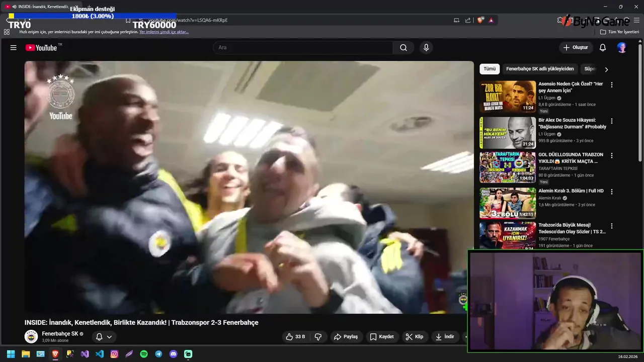The width and height of the screenshot is (644, 362).
Task: Open Alemin Kıralı 3. Bölüm thumbnail
Action: click(508, 203)
